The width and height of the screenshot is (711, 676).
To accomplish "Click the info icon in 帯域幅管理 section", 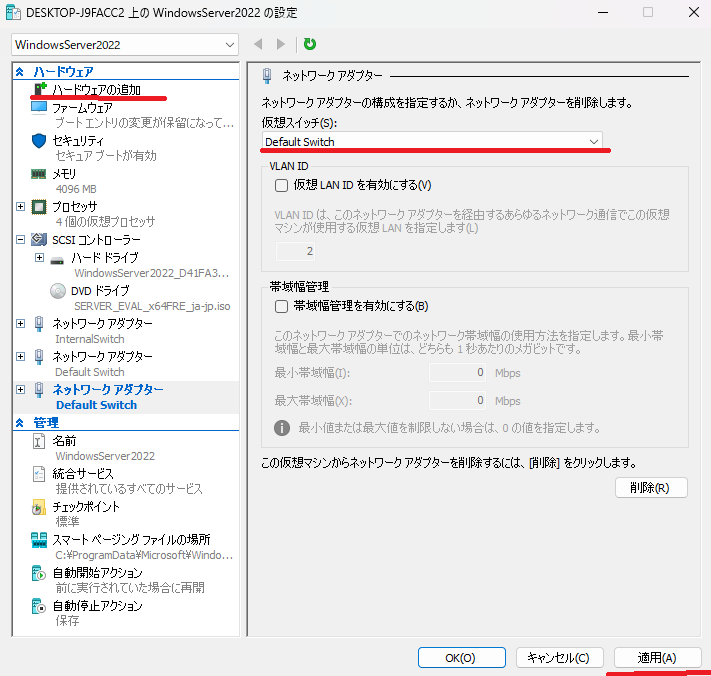I will pyautogui.click(x=282, y=428).
